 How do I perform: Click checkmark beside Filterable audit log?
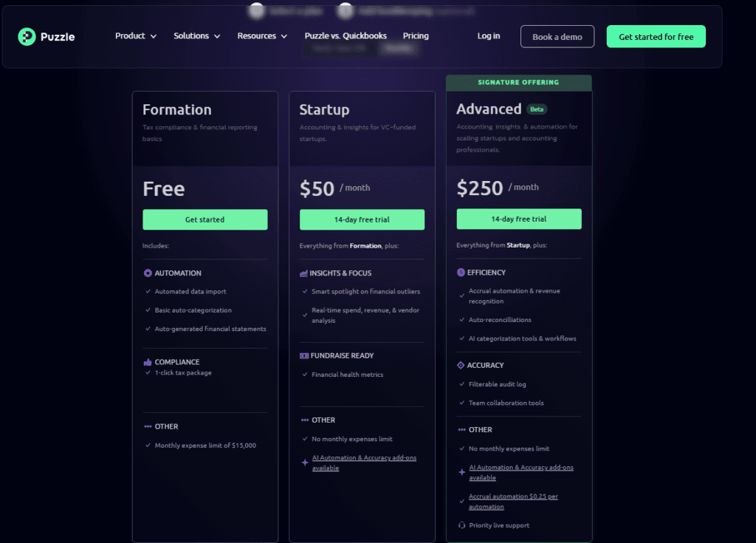462,384
